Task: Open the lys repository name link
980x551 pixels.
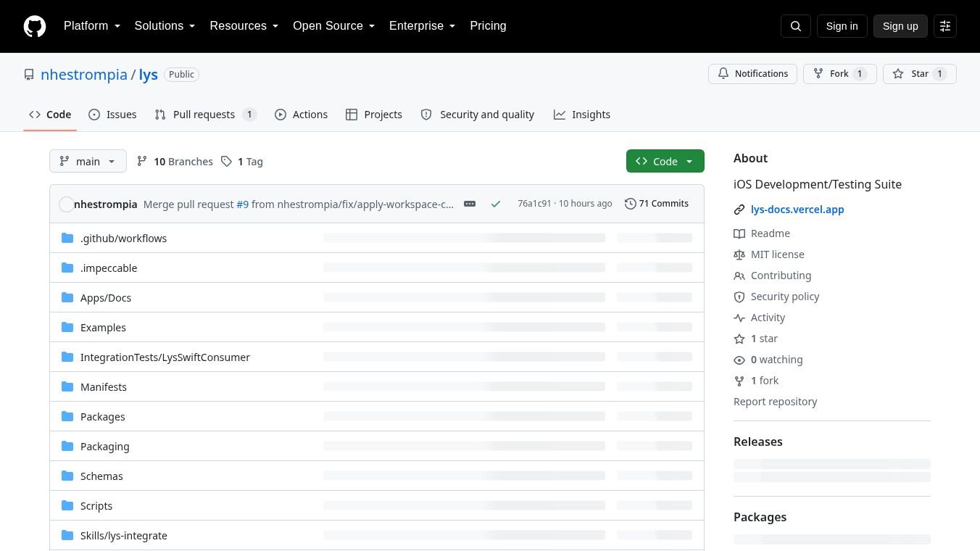Action: (149, 75)
